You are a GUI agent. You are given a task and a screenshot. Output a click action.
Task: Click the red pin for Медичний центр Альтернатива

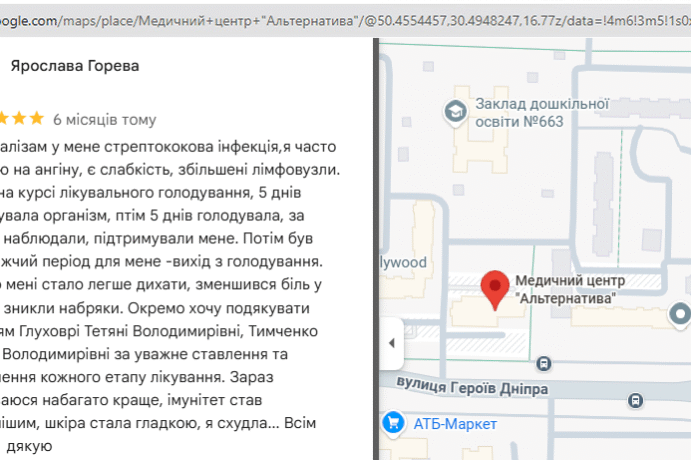point(495,287)
